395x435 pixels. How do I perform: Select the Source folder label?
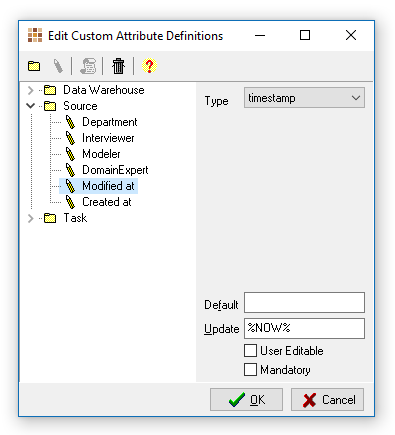80,106
